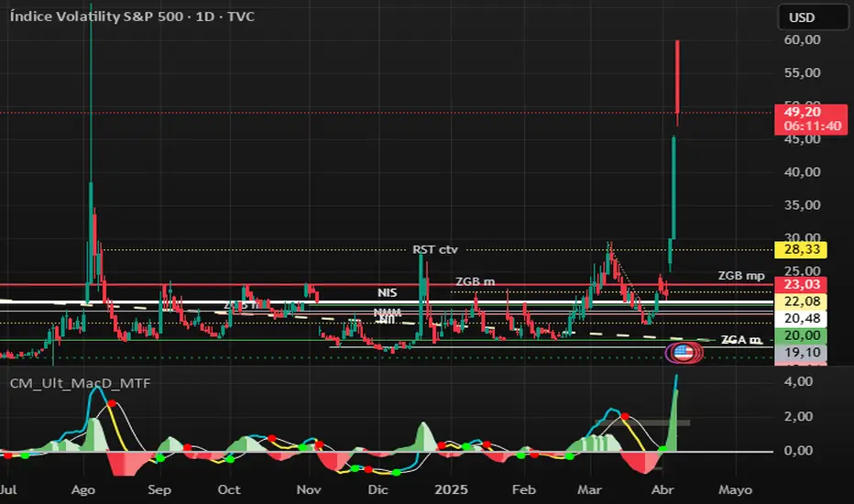
Task: Click the red 49,20 current price label
Action: coord(811,119)
